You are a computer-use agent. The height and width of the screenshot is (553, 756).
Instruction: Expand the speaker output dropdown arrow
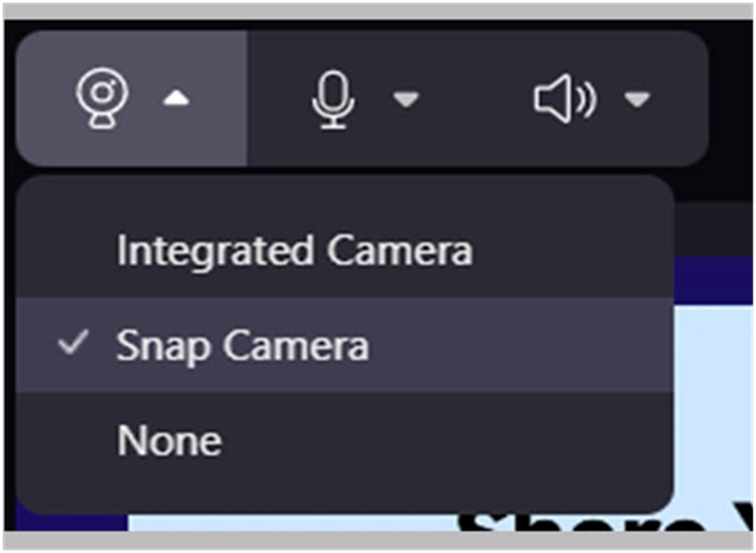(x=637, y=99)
